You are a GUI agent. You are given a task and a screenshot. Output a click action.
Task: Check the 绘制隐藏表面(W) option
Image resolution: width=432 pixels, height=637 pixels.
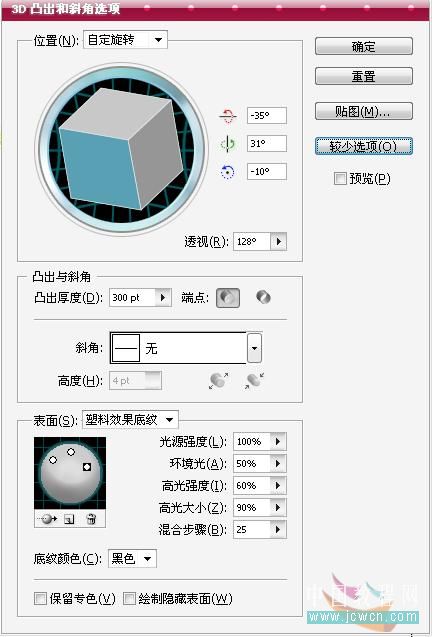(129, 598)
